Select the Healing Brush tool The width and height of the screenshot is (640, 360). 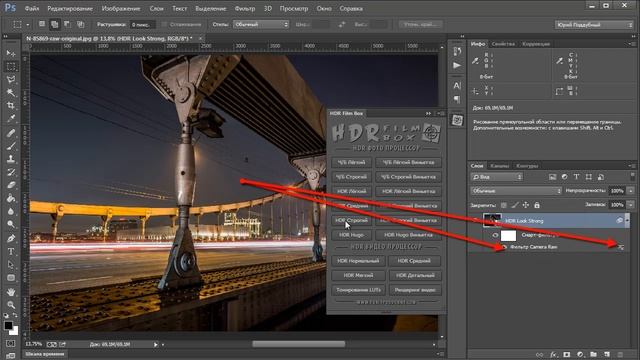coord(11,133)
